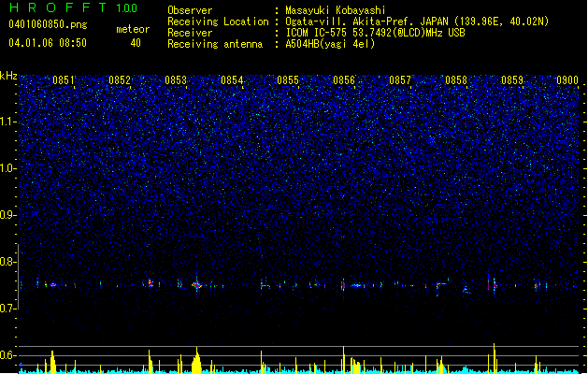Click the date stamp 04.01.06 08:50
The image size is (588, 374).
point(48,43)
